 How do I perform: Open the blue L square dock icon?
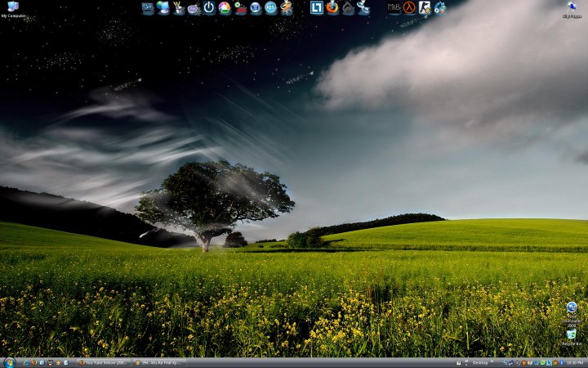(317, 7)
